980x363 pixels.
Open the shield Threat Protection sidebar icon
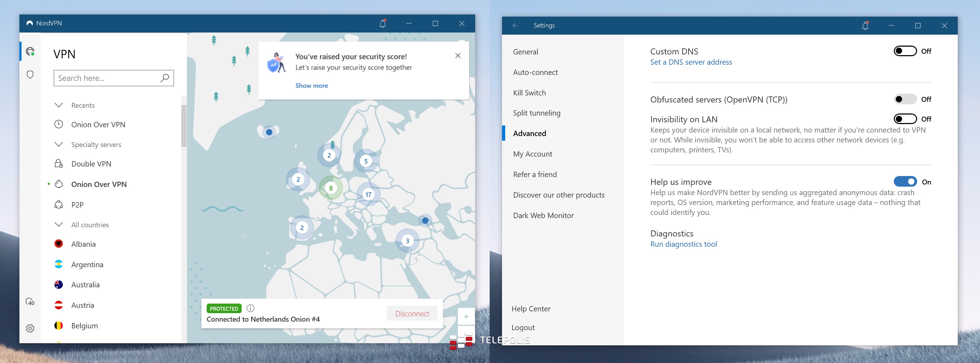pyautogui.click(x=30, y=74)
